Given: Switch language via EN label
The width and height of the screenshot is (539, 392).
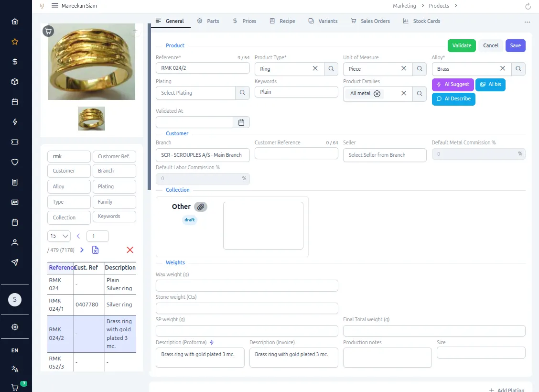Looking at the screenshot, I should pyautogui.click(x=14, y=350).
